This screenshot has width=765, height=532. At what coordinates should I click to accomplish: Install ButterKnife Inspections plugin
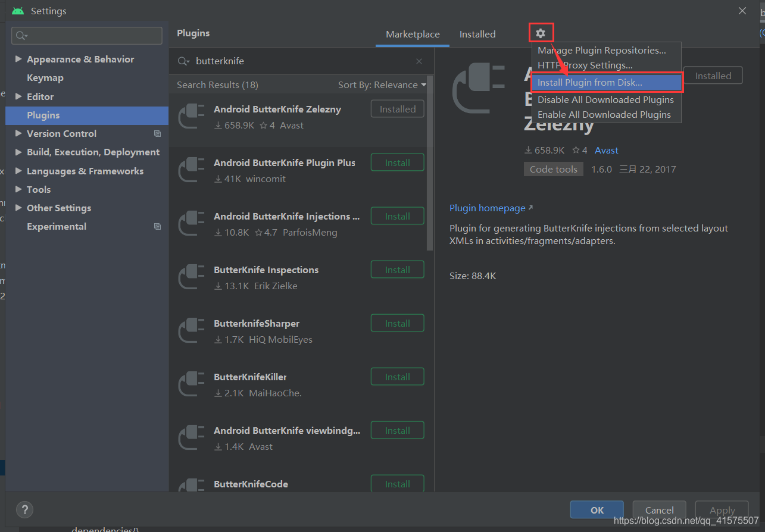[397, 270]
